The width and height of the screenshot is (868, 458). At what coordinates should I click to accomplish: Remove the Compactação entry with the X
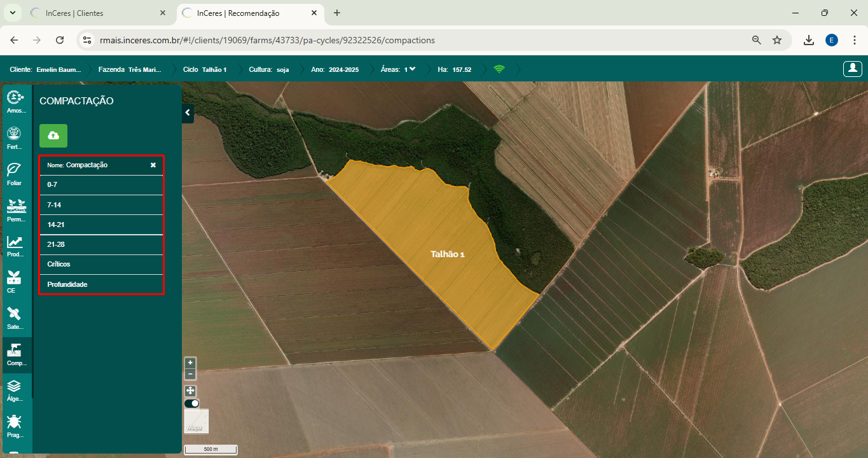point(153,165)
